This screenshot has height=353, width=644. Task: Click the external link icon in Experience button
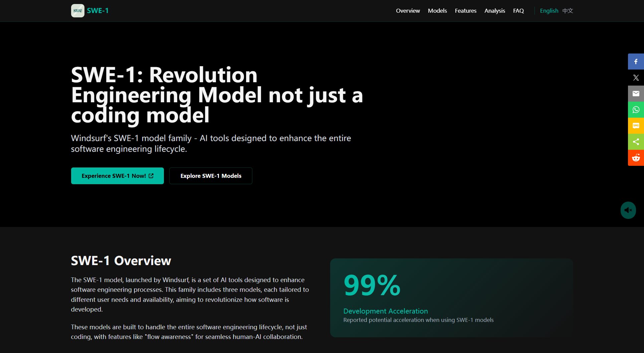(151, 176)
